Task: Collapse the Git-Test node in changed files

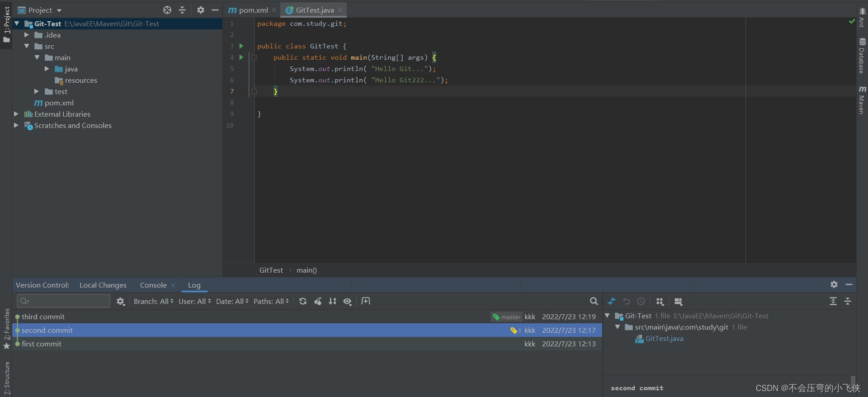Action: (608, 316)
